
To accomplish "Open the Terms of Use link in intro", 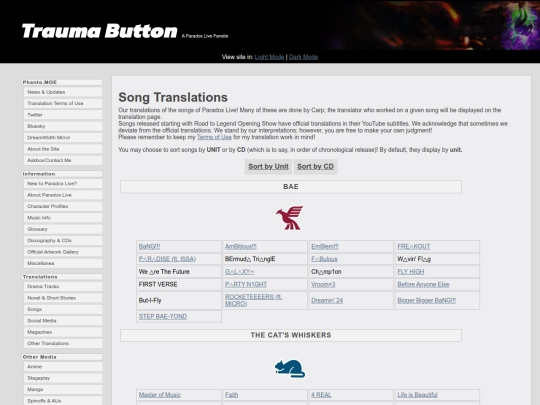I will (x=214, y=137).
